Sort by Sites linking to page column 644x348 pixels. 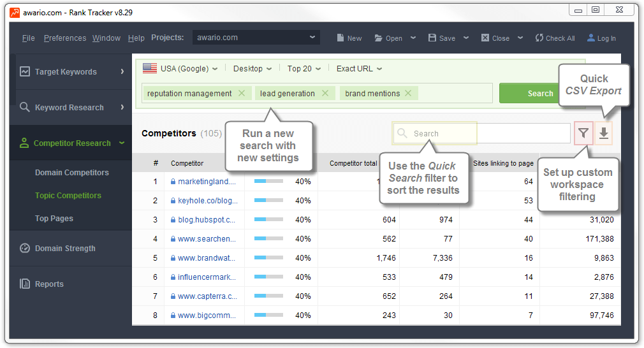[x=503, y=163]
